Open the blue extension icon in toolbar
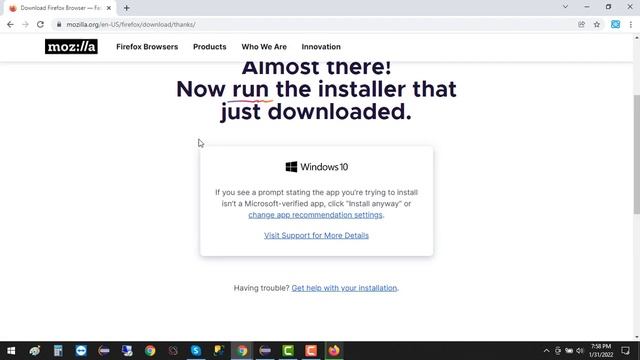The height and width of the screenshot is (360, 640). pyautogui.click(x=616, y=24)
